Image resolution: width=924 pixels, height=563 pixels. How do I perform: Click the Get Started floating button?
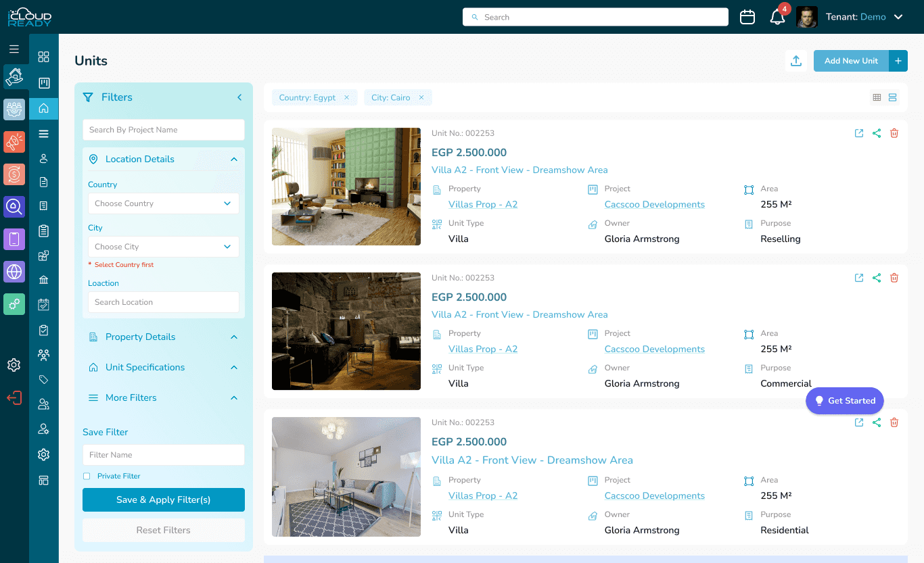coord(844,401)
